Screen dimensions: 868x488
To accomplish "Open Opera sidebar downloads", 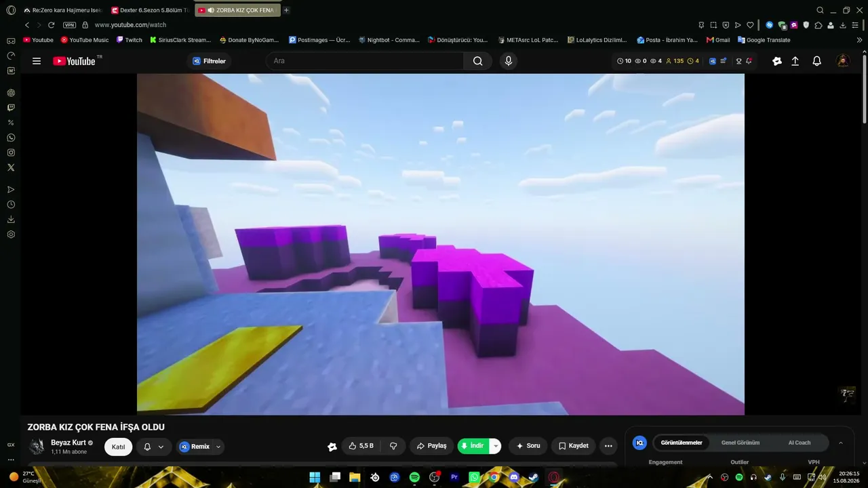I will pos(11,220).
